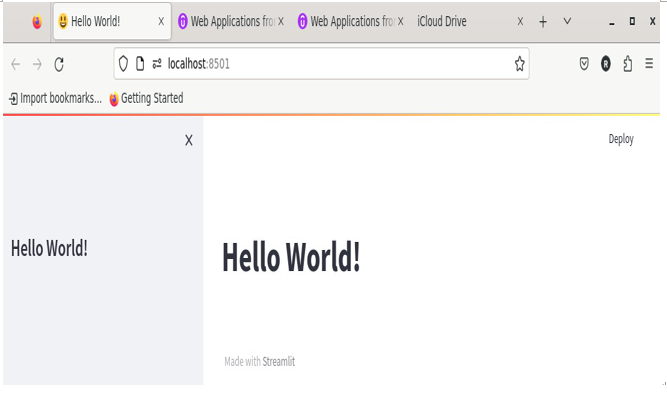Switch to the second Web Applications tab

click(x=351, y=21)
